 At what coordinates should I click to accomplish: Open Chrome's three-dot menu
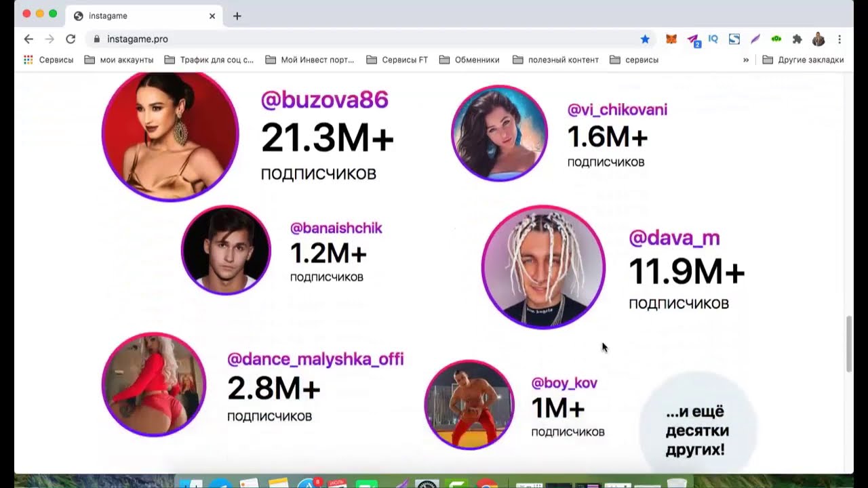840,39
